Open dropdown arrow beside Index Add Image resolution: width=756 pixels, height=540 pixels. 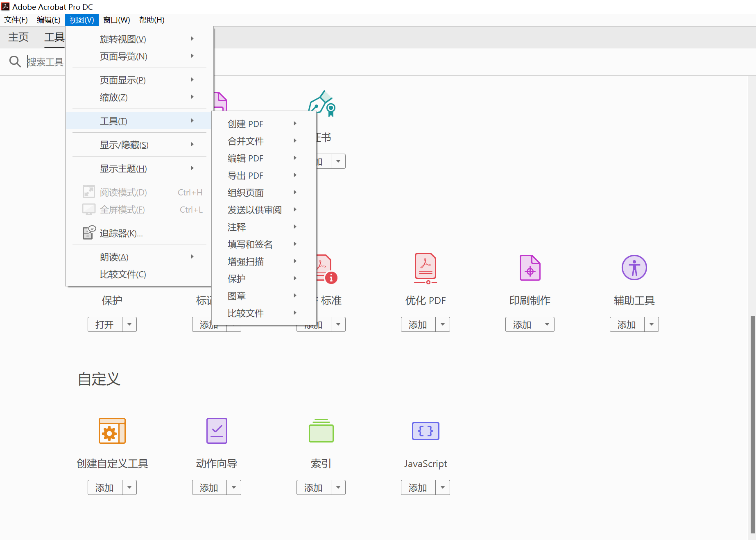click(x=338, y=488)
